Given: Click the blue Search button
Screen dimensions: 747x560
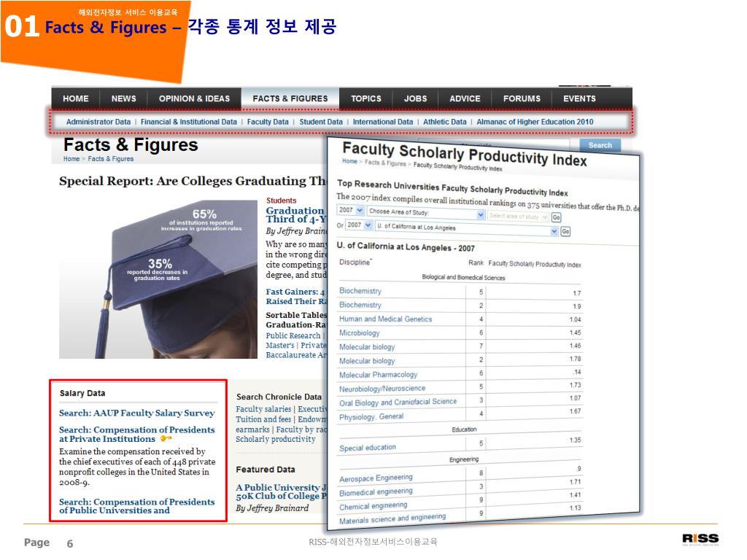Looking at the screenshot, I should (x=600, y=145).
